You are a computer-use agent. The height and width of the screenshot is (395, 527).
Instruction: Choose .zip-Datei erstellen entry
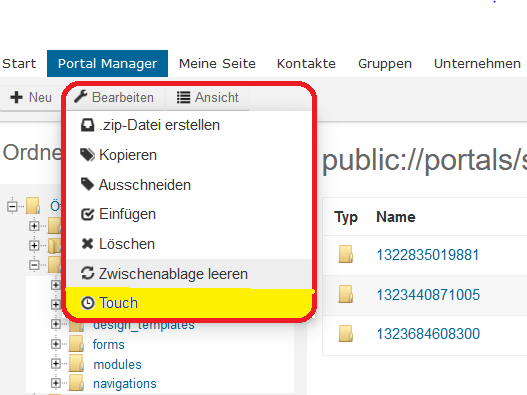pyautogui.click(x=190, y=125)
